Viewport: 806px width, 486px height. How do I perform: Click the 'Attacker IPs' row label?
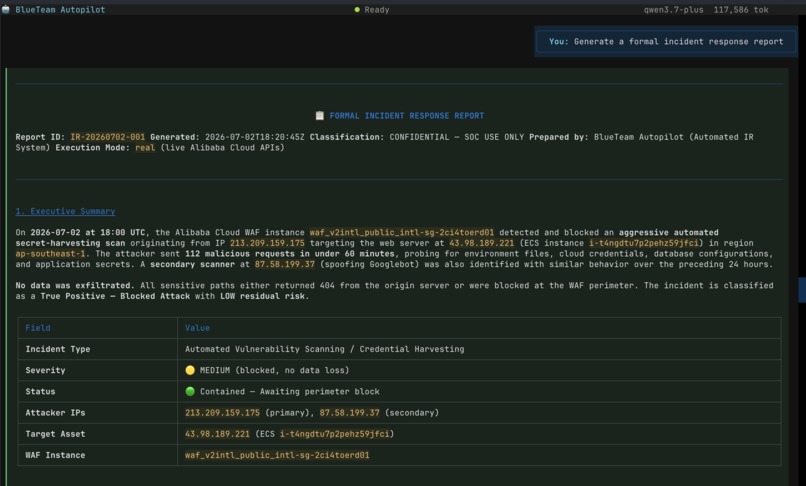(56, 412)
